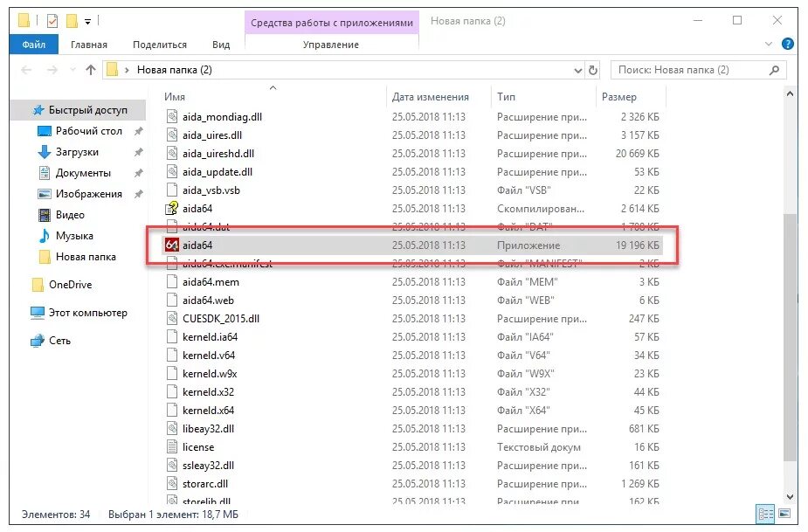Select the ssleay32.dll file icon
Viewport: 808px width, 532px height.
(171, 465)
